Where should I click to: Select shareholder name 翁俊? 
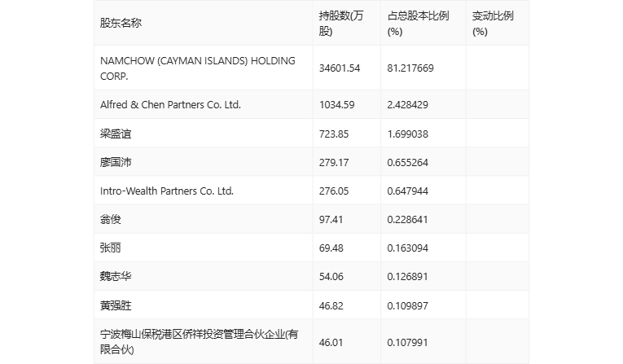click(110, 219)
